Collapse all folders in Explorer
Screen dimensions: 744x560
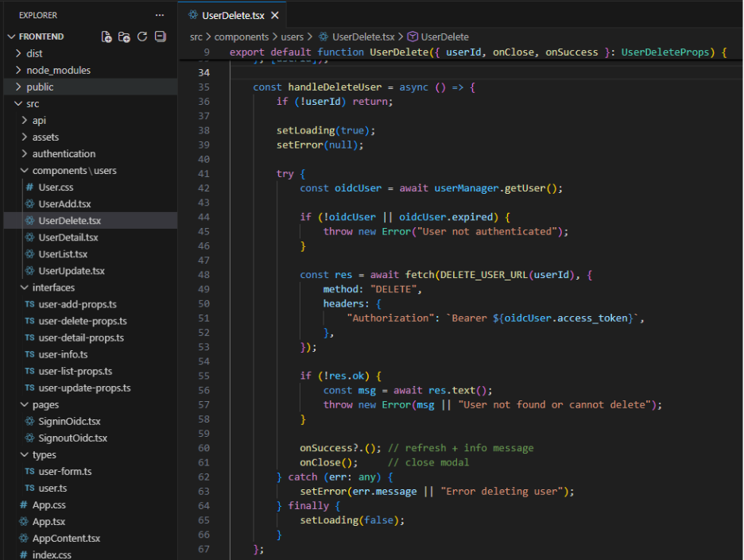tap(160, 37)
